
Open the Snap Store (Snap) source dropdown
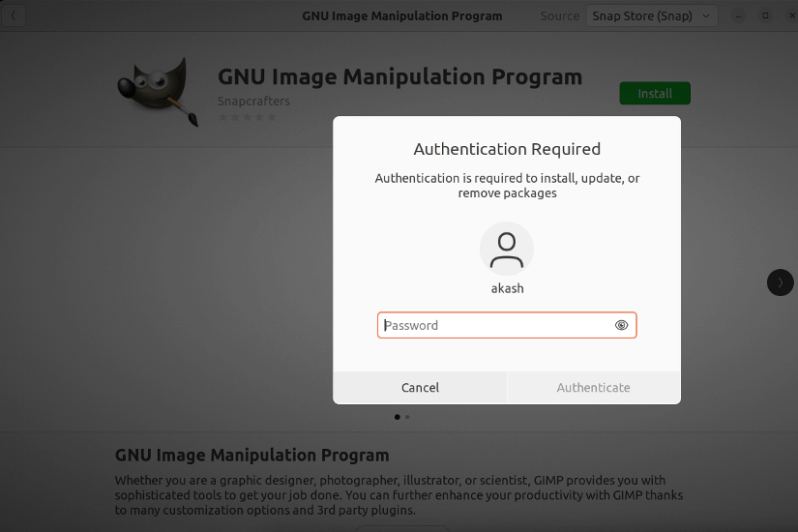coord(651,15)
